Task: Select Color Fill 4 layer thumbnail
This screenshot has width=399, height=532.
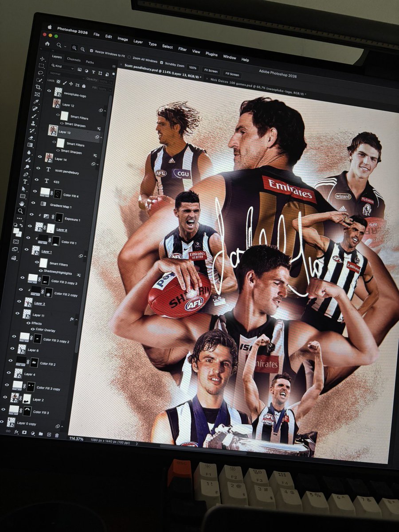Action: 45,192
